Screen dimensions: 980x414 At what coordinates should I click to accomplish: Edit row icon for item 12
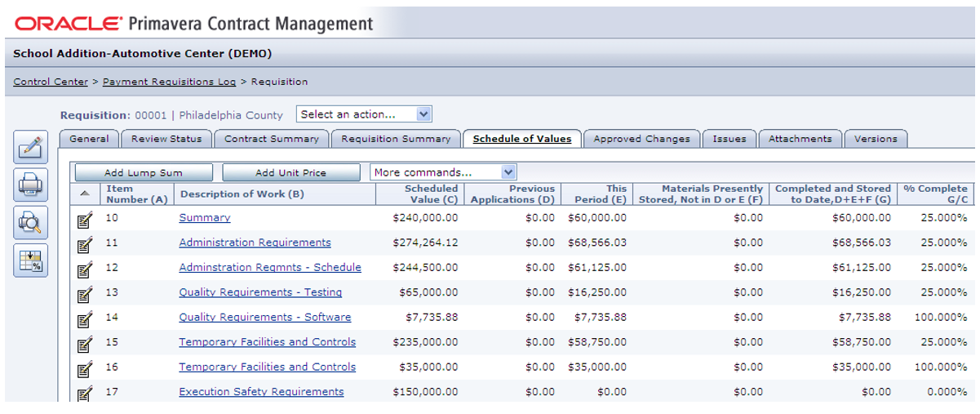tap(85, 269)
